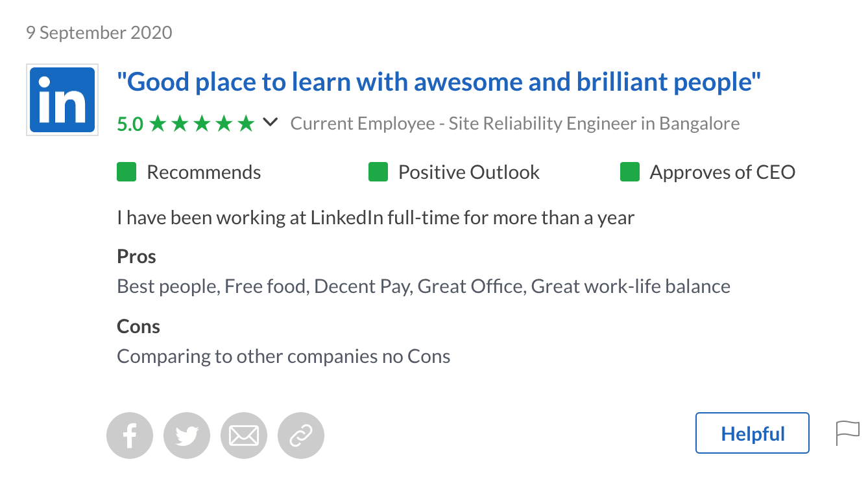Copy the review link using the link icon

pos(301,435)
